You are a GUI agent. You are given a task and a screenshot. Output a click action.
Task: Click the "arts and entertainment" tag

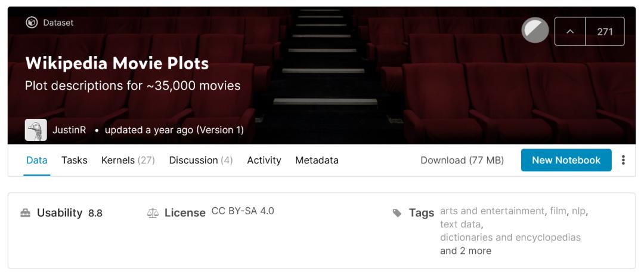pyautogui.click(x=492, y=211)
